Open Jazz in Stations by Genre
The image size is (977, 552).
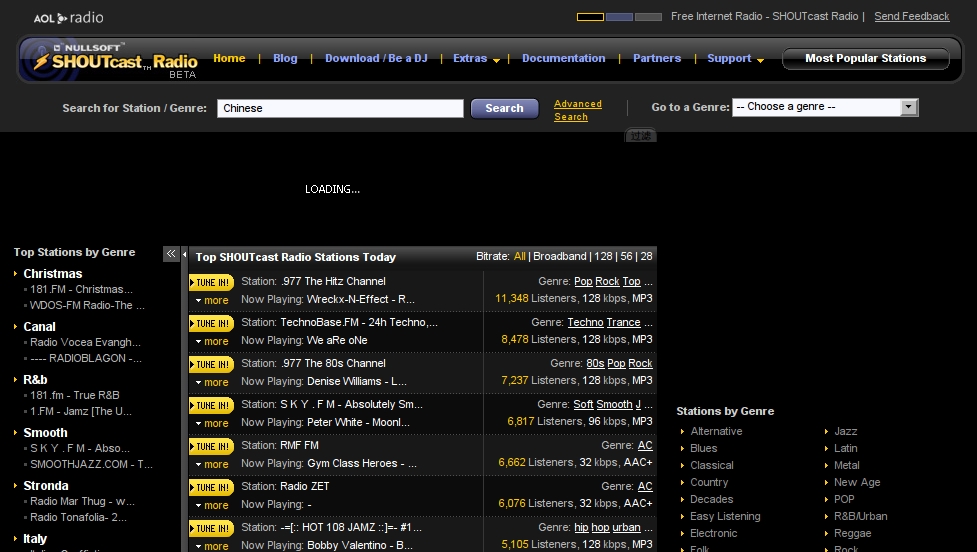click(x=846, y=431)
